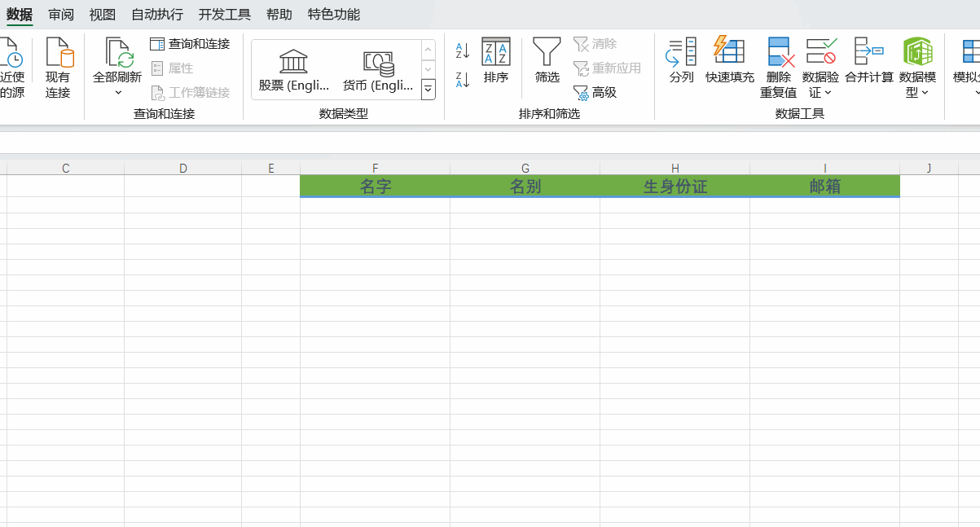Viewport: 980px width, 527px height.
Task: Open the 开发工具 tab
Action: 225,15
